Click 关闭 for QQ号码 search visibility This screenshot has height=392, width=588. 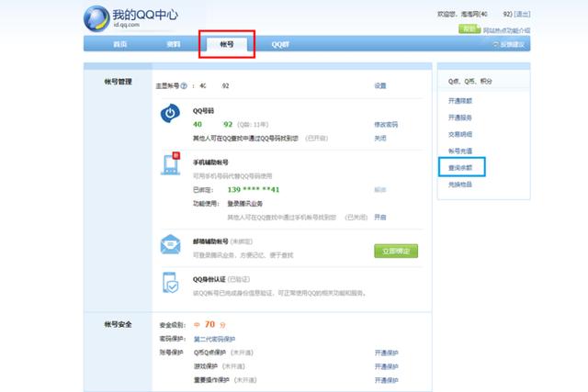tap(380, 139)
